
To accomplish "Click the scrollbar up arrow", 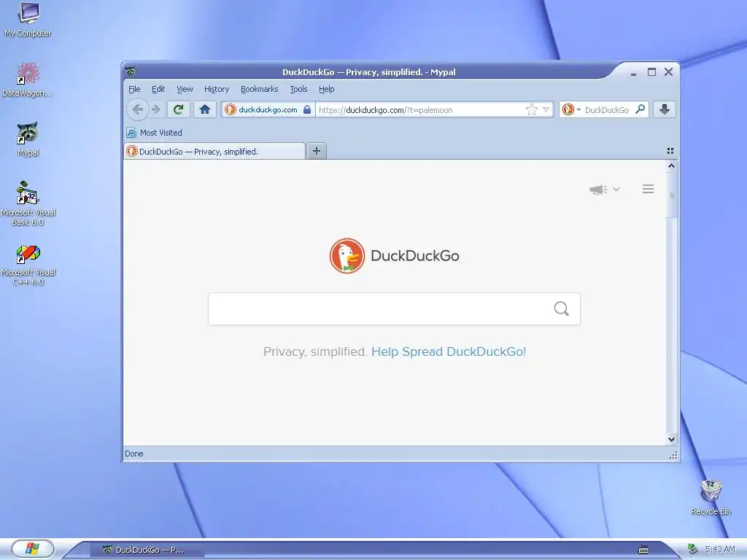I will coord(671,166).
